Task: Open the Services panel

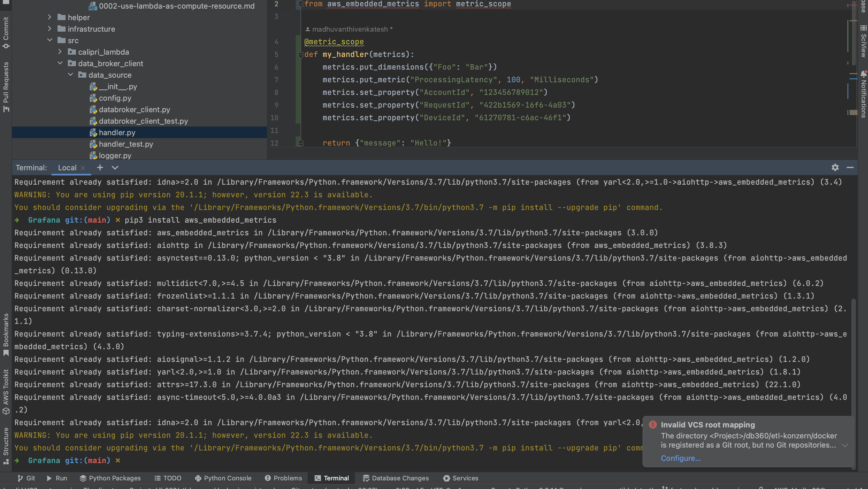Action: pos(461,478)
